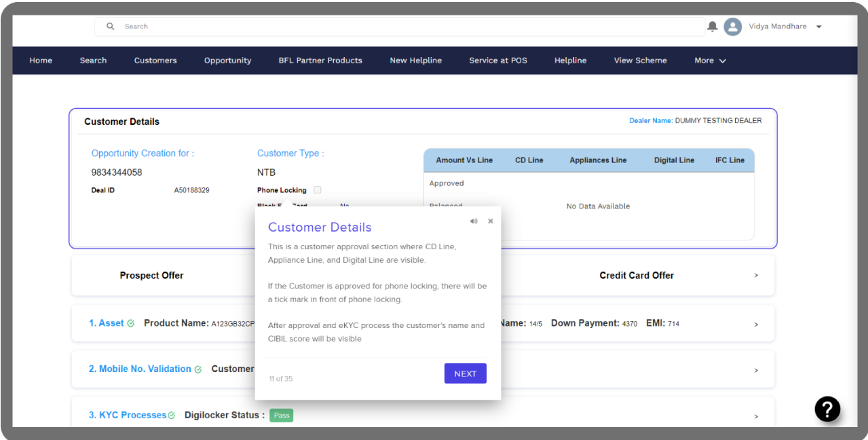
Task: Select the Digital Line column header
Action: click(674, 160)
